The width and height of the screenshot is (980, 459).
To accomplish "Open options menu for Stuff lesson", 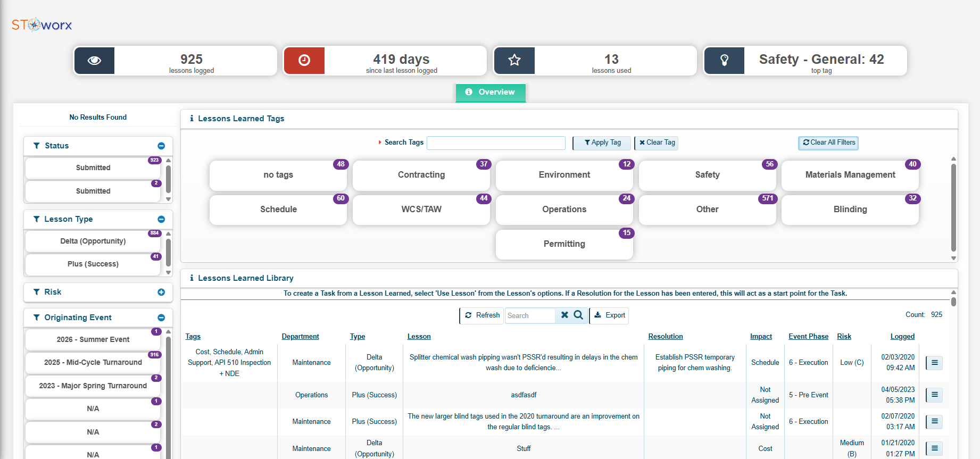I will pyautogui.click(x=934, y=448).
